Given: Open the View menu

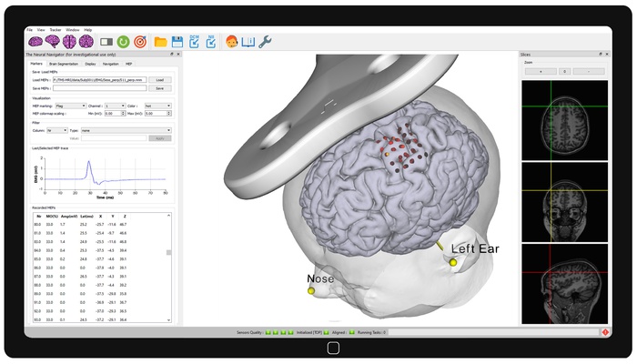Looking at the screenshot, I should pyautogui.click(x=41, y=30).
